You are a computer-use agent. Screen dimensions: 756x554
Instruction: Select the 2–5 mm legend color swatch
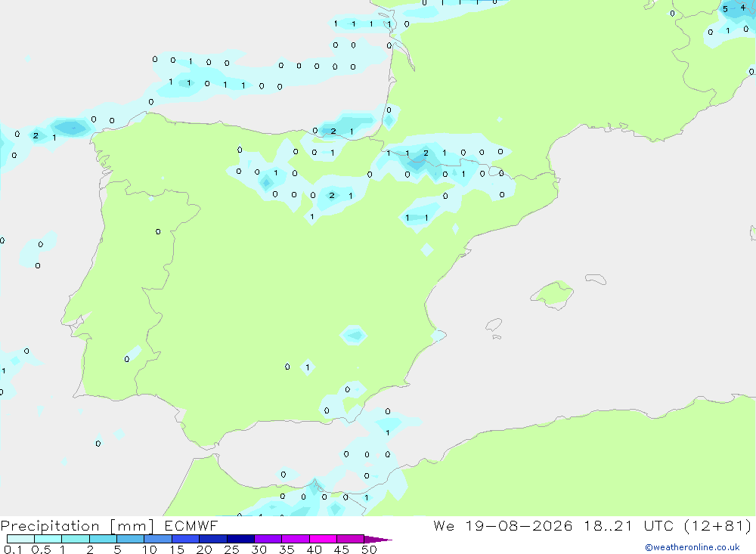coord(103,539)
